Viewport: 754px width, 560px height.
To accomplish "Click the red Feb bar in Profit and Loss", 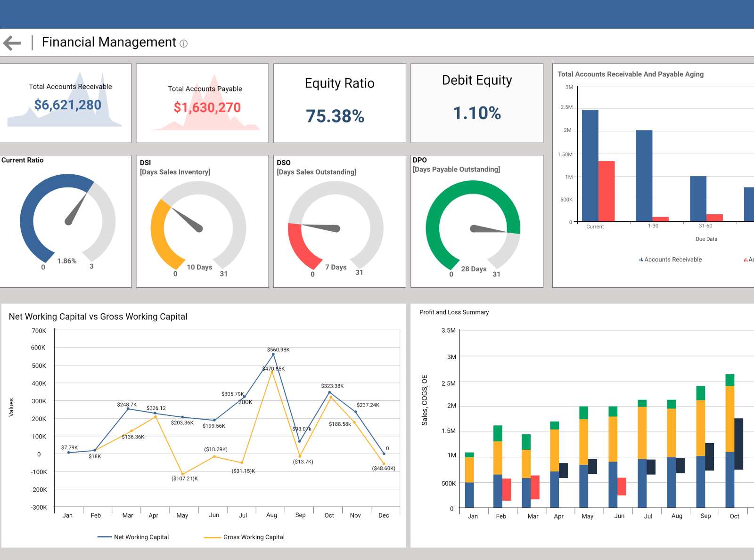I will [507, 489].
